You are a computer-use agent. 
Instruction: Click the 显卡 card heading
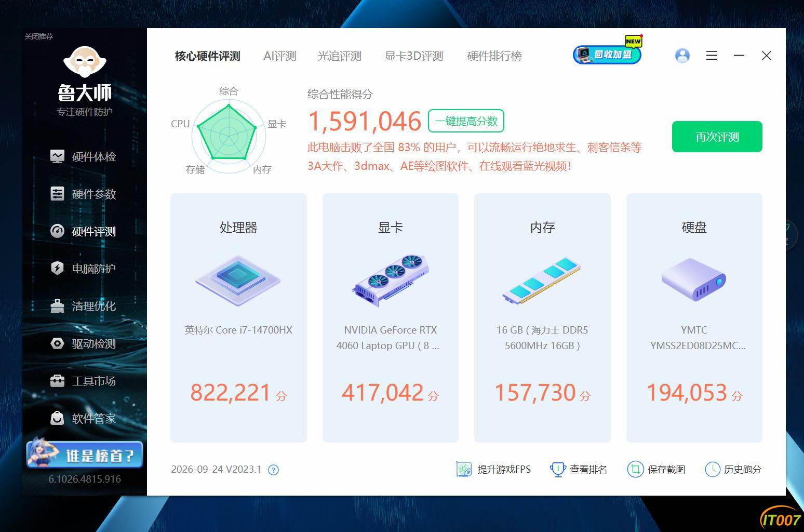coord(391,228)
